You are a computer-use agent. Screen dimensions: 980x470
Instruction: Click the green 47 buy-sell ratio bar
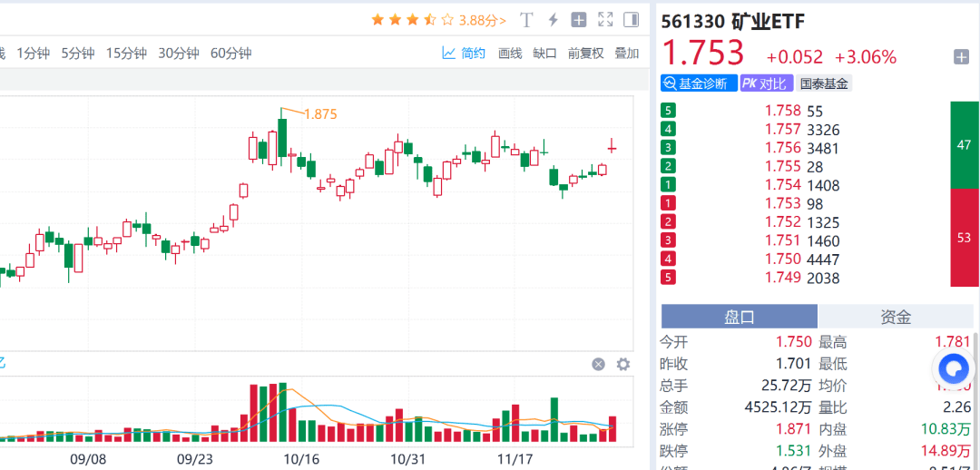point(964,145)
